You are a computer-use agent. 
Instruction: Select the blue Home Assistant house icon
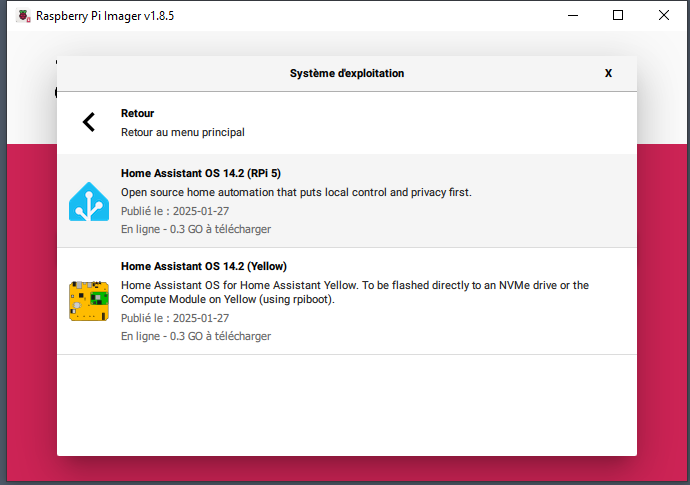pos(89,202)
